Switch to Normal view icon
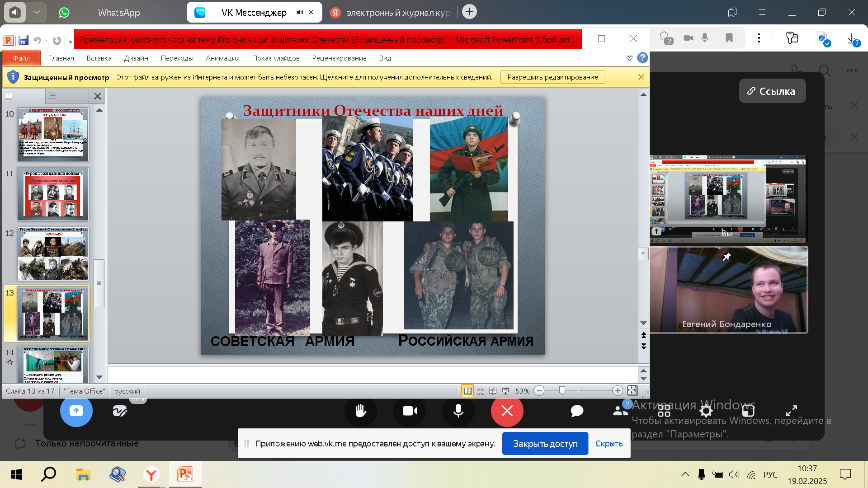Screen dimensions: 868x488 (468, 391)
